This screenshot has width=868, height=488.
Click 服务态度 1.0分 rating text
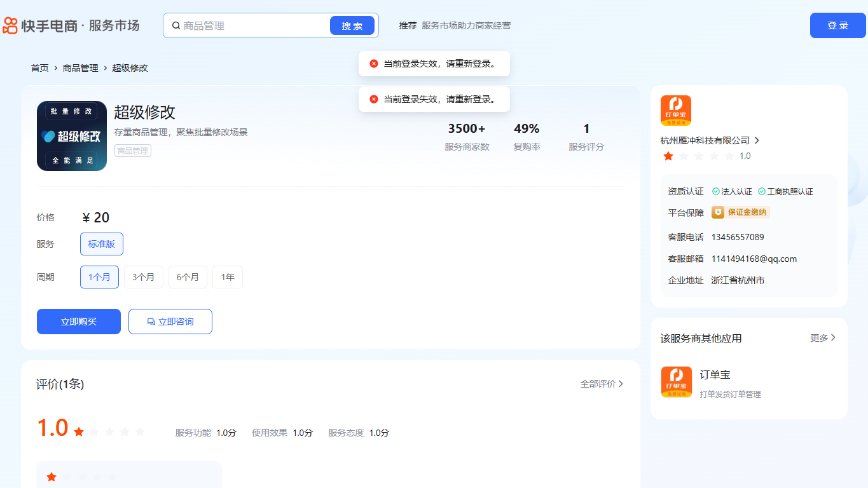coord(359,433)
